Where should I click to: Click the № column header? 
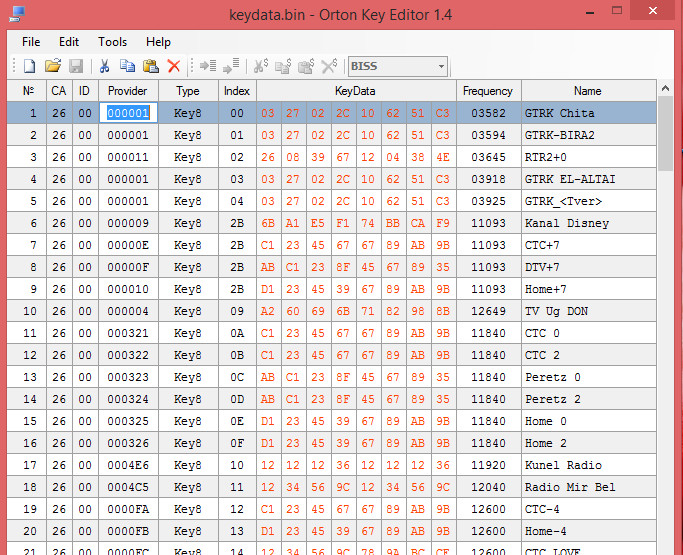click(x=27, y=91)
